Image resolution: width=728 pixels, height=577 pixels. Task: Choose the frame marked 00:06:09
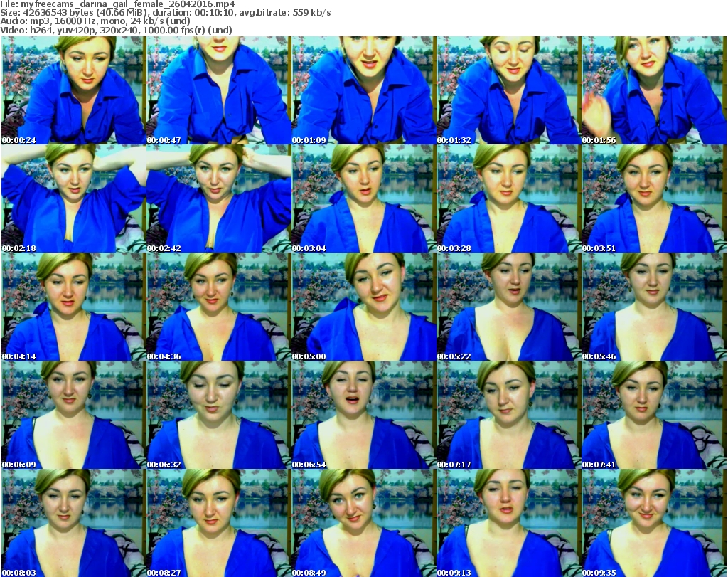coord(73,415)
